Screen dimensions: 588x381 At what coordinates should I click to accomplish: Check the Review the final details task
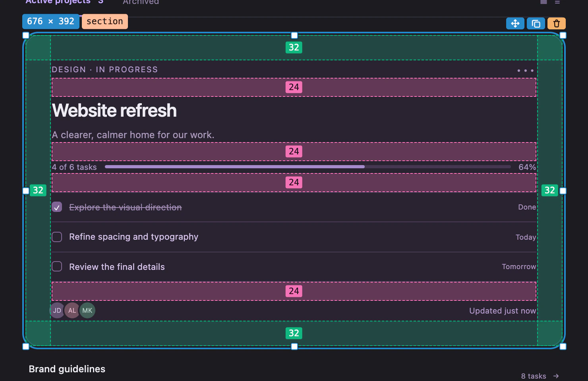tap(57, 266)
